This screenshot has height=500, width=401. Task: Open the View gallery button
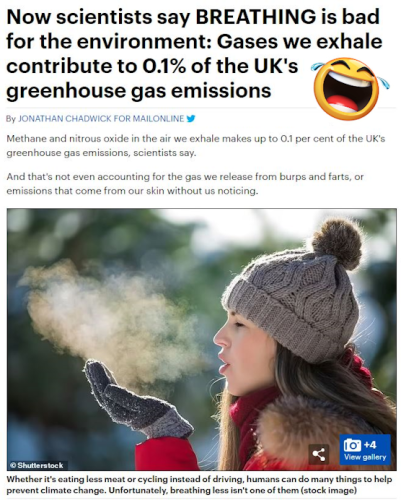pos(365,449)
